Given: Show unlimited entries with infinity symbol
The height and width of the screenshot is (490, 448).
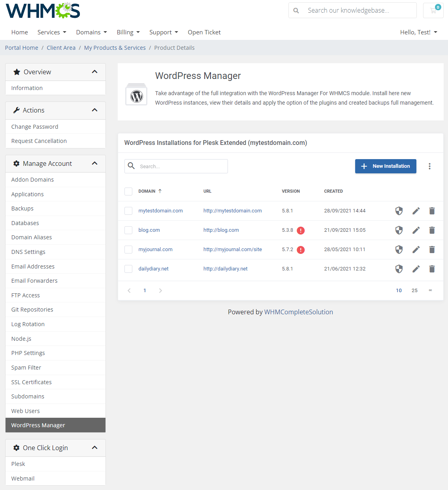Looking at the screenshot, I should tap(430, 291).
